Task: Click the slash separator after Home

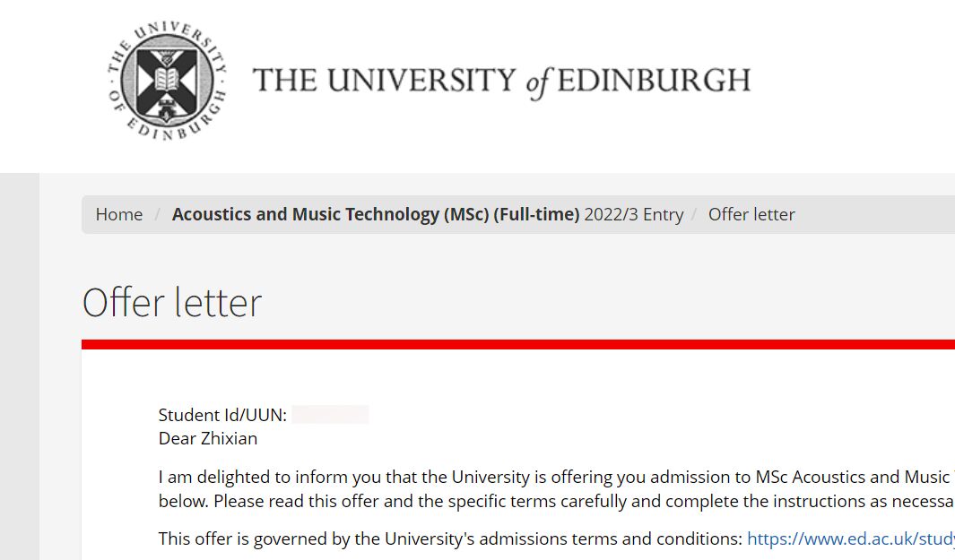Action: click(158, 214)
